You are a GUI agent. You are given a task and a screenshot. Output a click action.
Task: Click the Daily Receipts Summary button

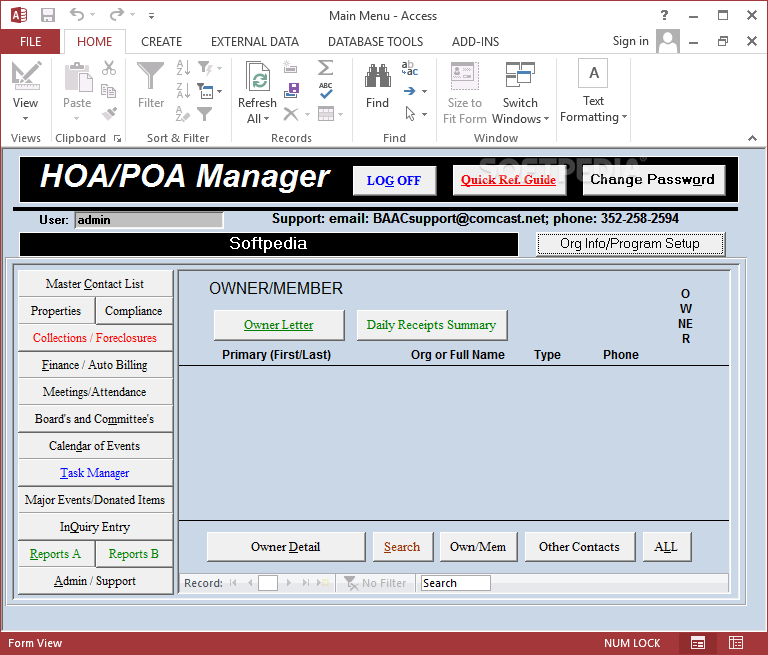tap(432, 325)
